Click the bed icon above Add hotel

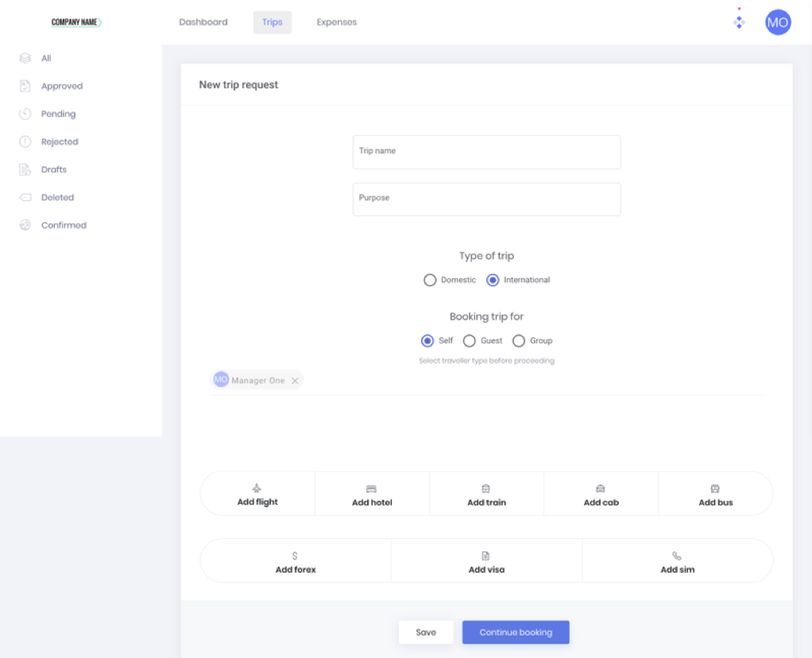(371, 489)
